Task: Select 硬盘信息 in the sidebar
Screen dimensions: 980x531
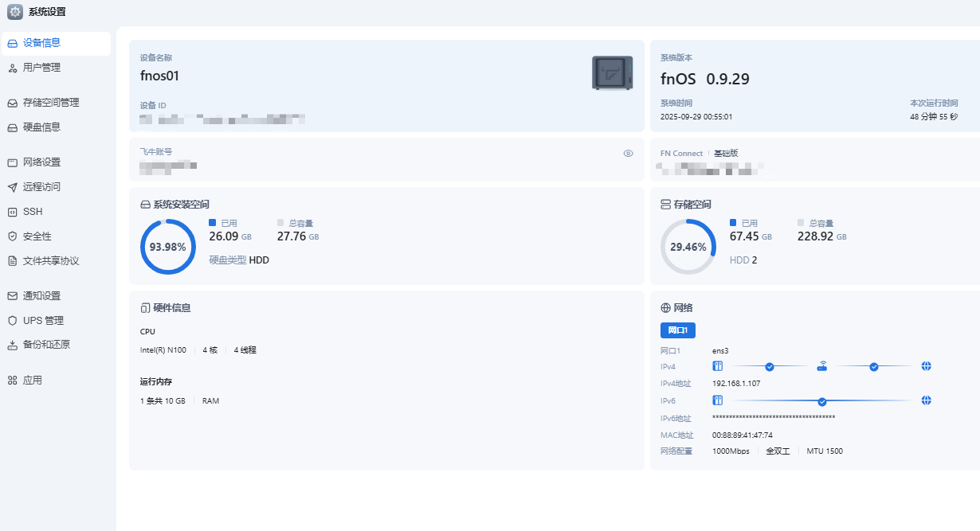Action: [56, 127]
